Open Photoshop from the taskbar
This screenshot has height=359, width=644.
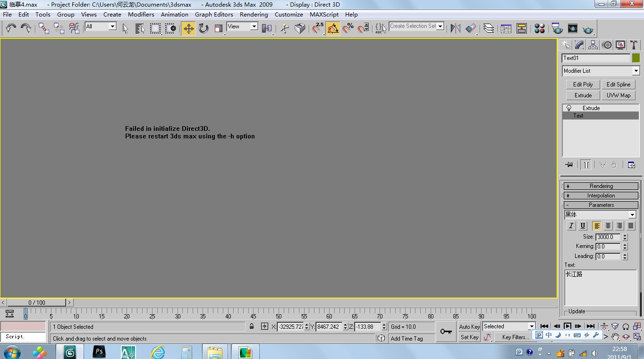click(x=99, y=351)
